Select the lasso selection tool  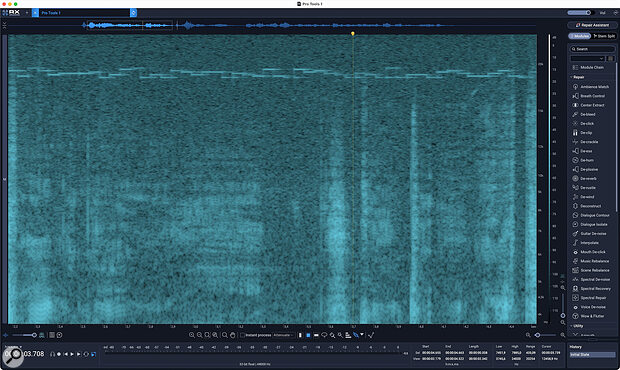[324, 335]
